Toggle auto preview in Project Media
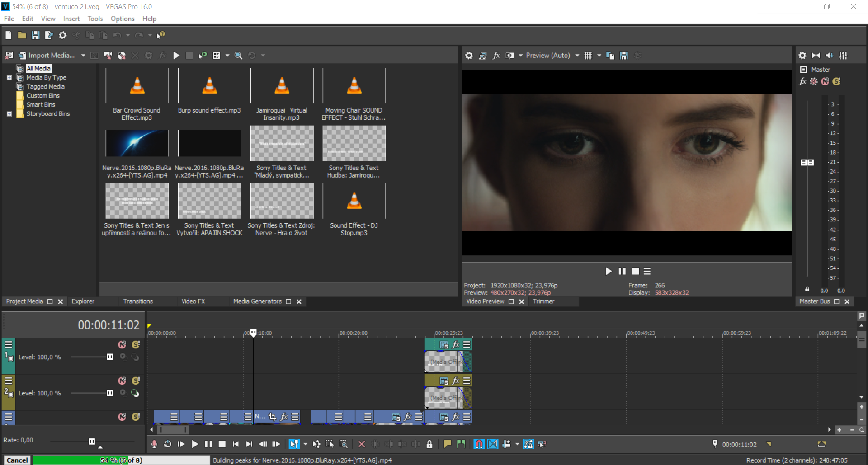 point(203,56)
